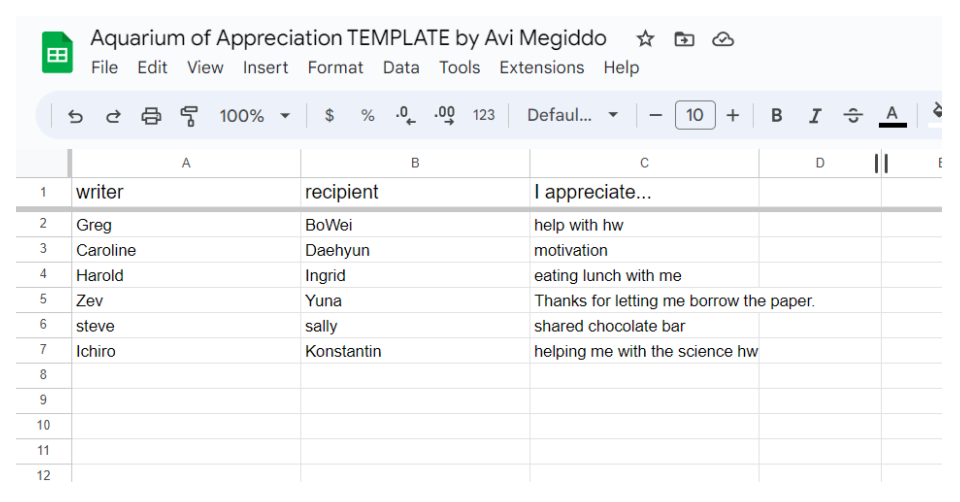Click the Redo arrow icon

pyautogui.click(x=113, y=116)
